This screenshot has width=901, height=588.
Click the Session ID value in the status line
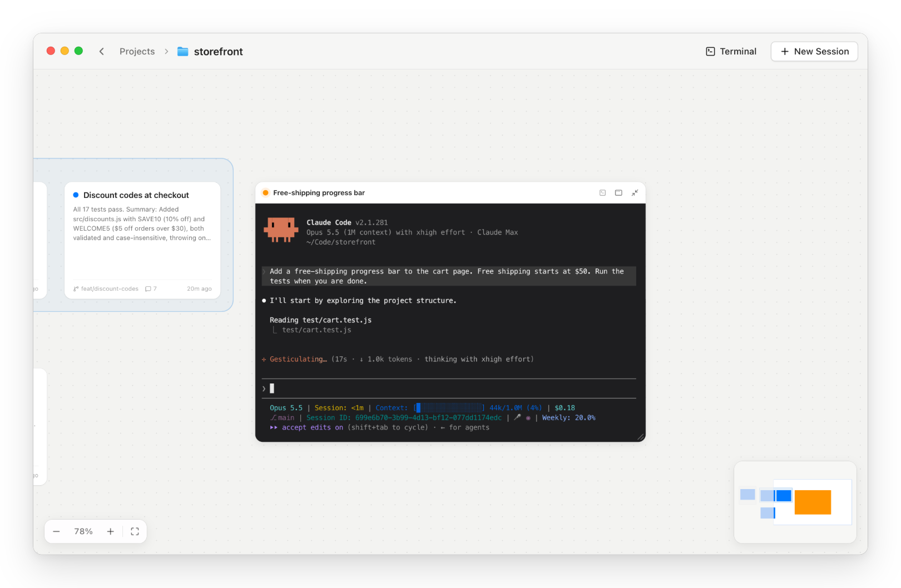pyautogui.click(x=428, y=418)
